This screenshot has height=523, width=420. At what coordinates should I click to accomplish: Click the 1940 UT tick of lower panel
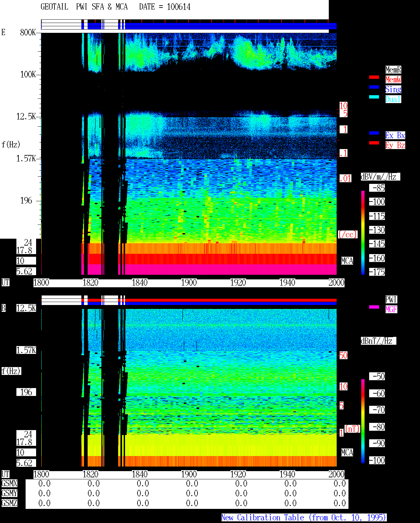tap(287, 474)
